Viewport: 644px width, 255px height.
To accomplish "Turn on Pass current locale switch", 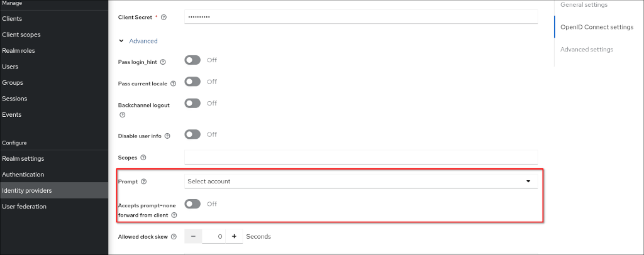I will click(x=192, y=82).
